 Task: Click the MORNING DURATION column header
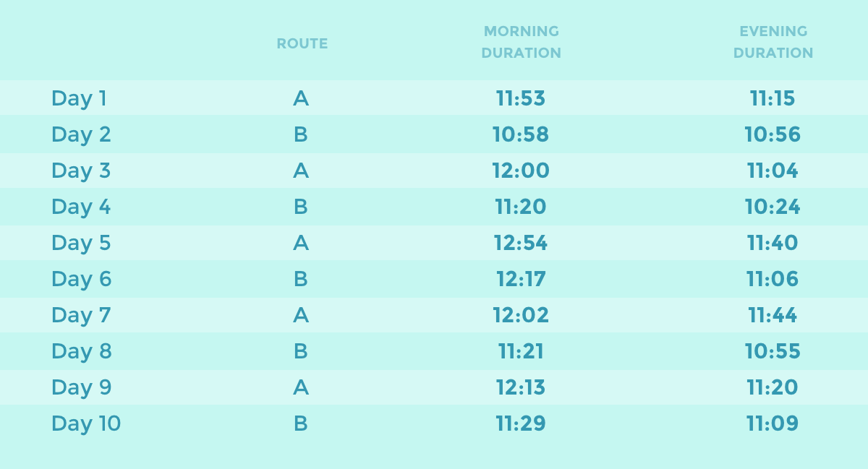click(521, 42)
